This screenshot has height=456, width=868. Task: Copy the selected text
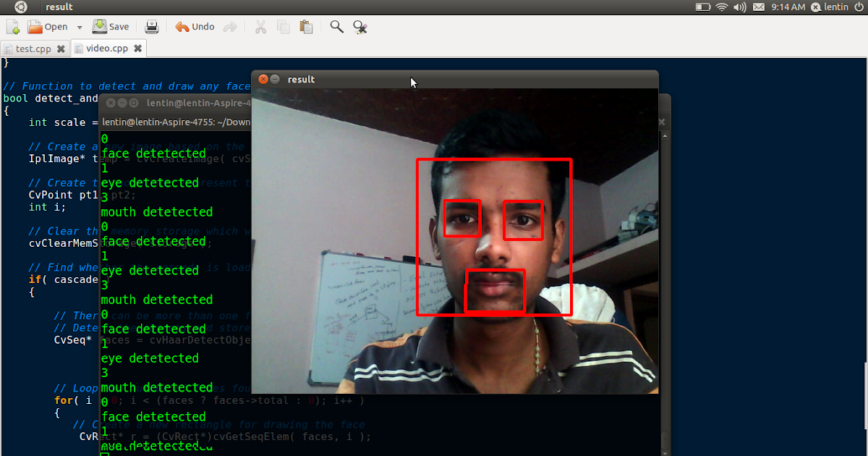coord(283,26)
